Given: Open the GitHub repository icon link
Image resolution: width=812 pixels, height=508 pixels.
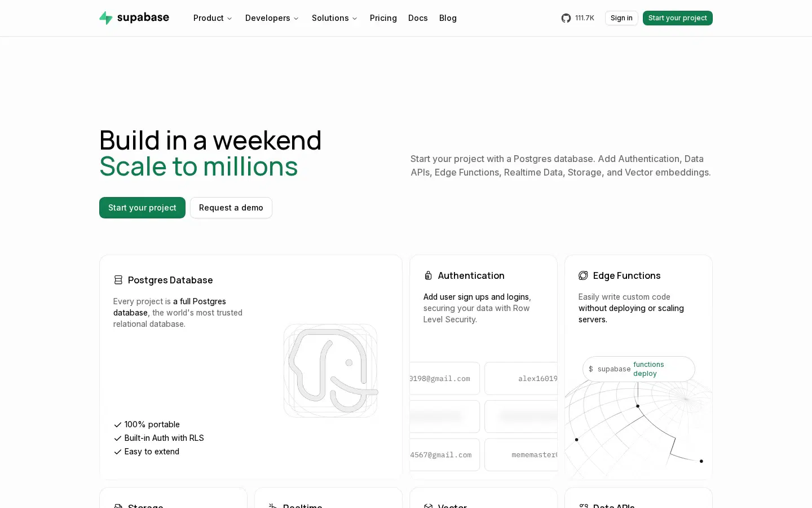Looking at the screenshot, I should click(x=566, y=18).
